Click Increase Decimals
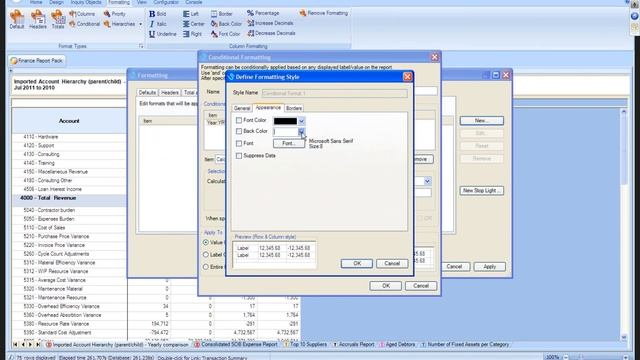Image resolution: width=640 pixels, height=360 pixels. 270,23
